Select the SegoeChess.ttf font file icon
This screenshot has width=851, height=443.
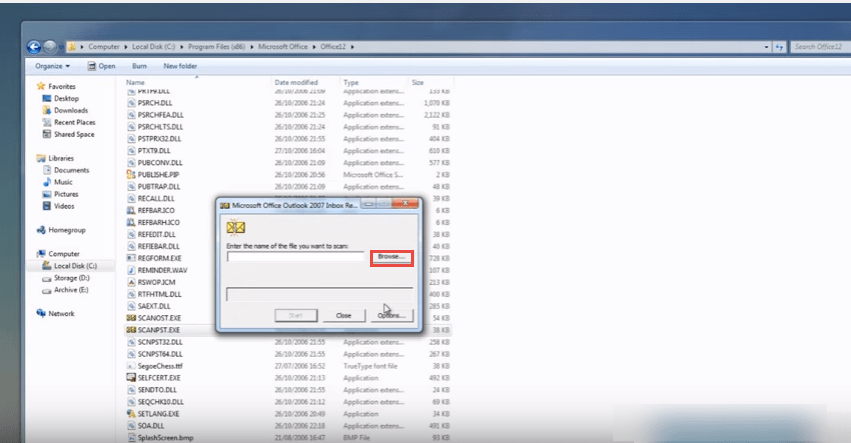tap(131, 366)
